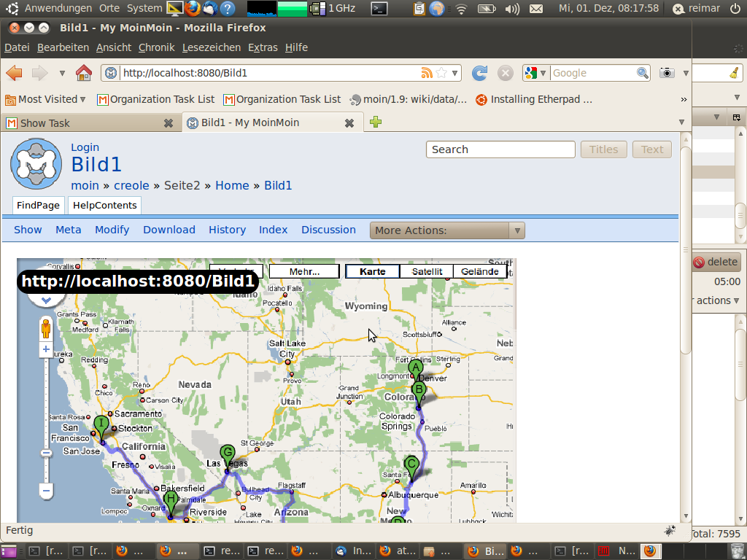
Task: Click the RSS feed icon in the address bar
Action: 427,73
